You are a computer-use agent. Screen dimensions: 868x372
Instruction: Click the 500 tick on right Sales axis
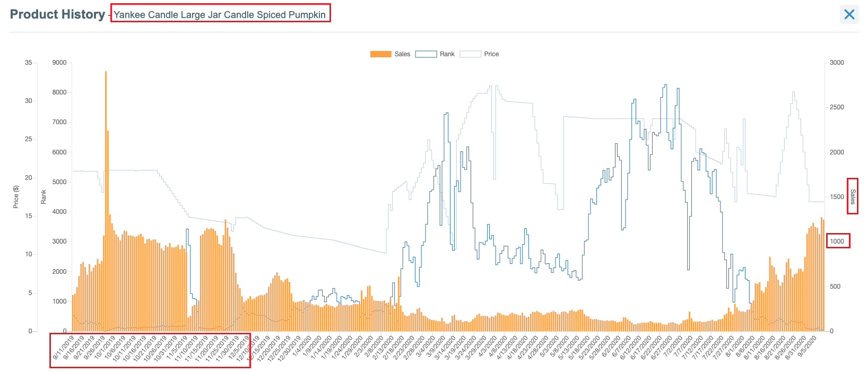click(835, 287)
